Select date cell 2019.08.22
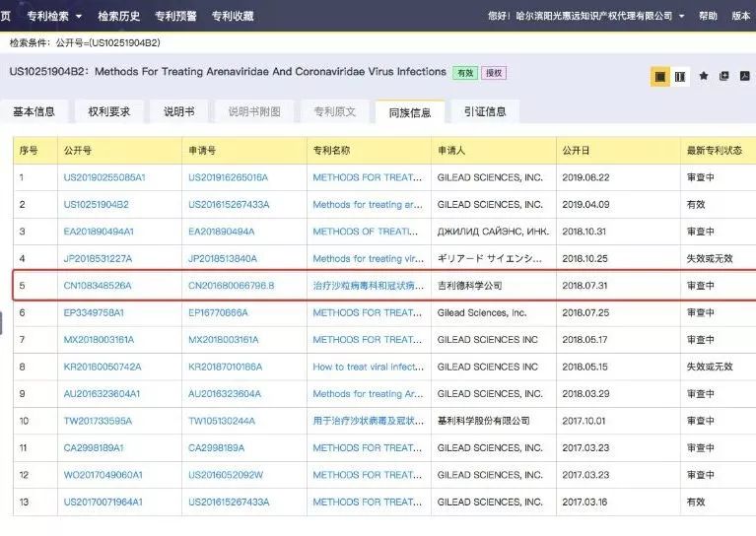The width and height of the screenshot is (756, 536). [585, 177]
